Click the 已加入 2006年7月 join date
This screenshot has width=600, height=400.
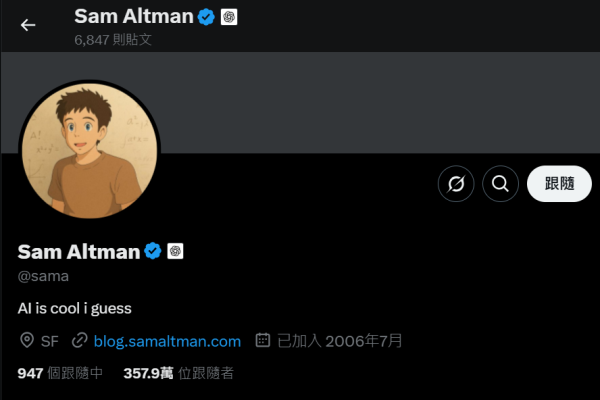click(339, 341)
